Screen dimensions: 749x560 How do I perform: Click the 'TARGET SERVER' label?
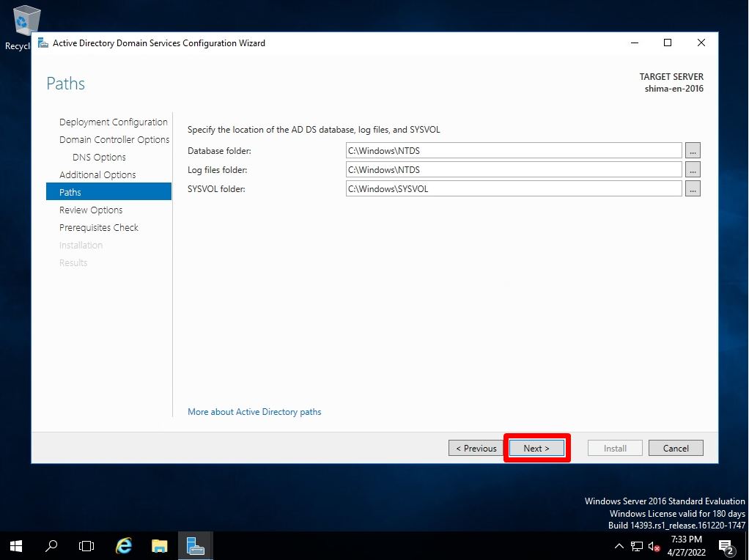[x=671, y=76]
